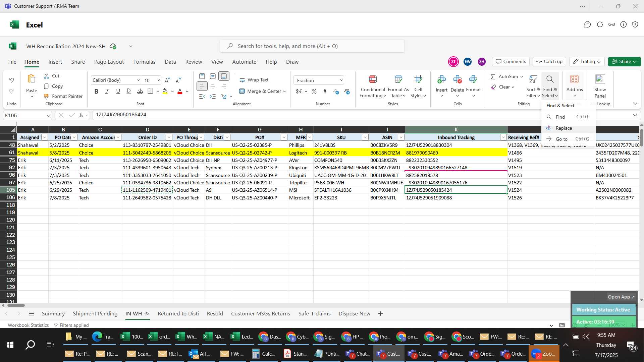Click the Delete cells icon
Screen dimensions: 644x362
[x=457, y=79]
